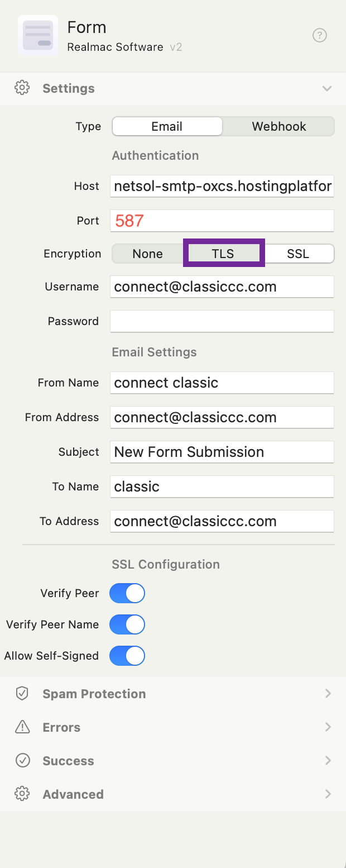The width and height of the screenshot is (346, 868).
Task: Click the Port number field
Action: [x=222, y=221]
